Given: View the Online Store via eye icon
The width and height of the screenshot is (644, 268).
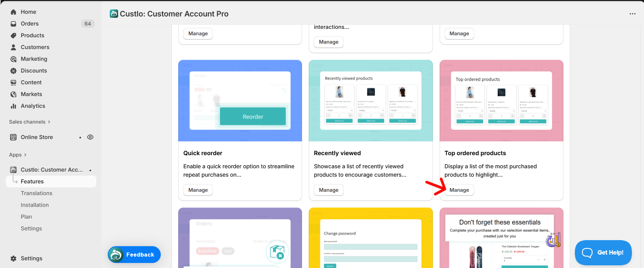Looking at the screenshot, I should 90,137.
